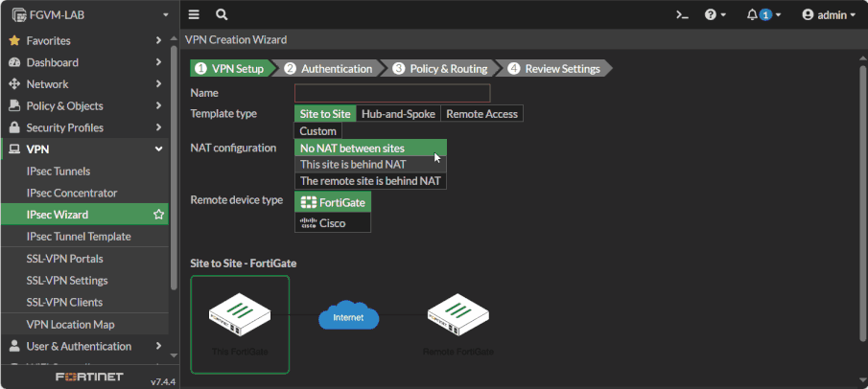This screenshot has height=389, width=868.
Task: Open the FGVM-LAB device dropdown
Action: pos(90,15)
